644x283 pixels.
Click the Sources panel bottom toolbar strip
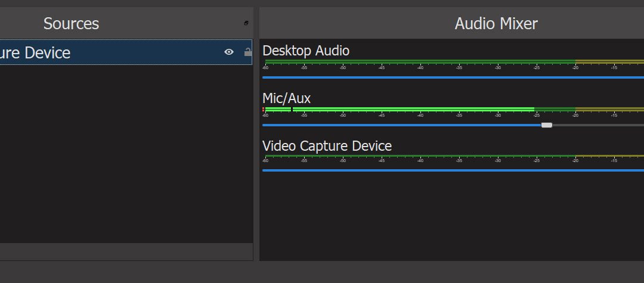119,251
